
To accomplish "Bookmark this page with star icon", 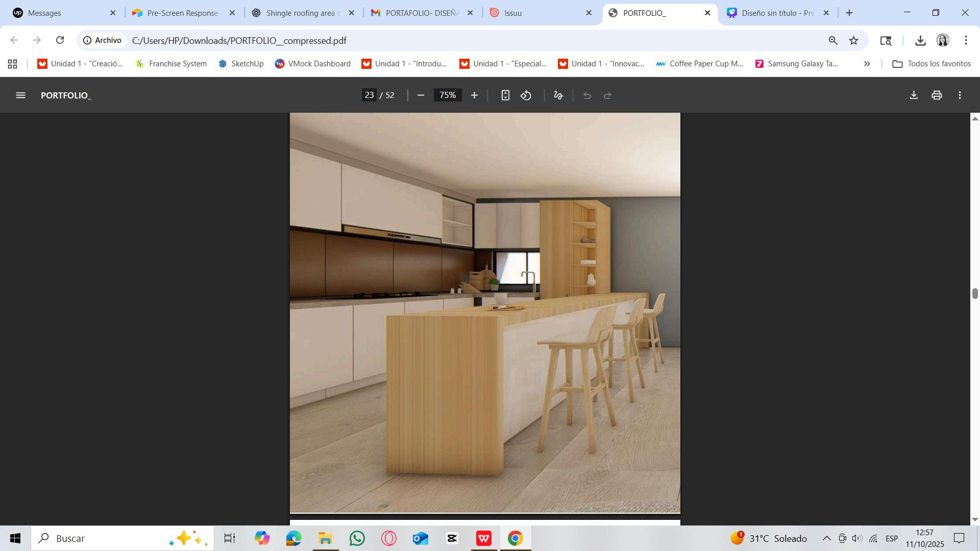I will 853,40.
